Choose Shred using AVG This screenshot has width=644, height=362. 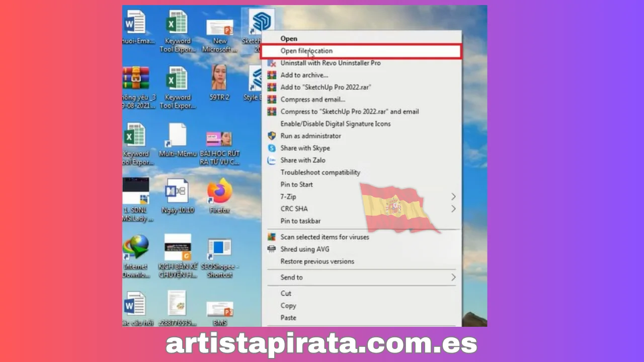(x=361, y=249)
